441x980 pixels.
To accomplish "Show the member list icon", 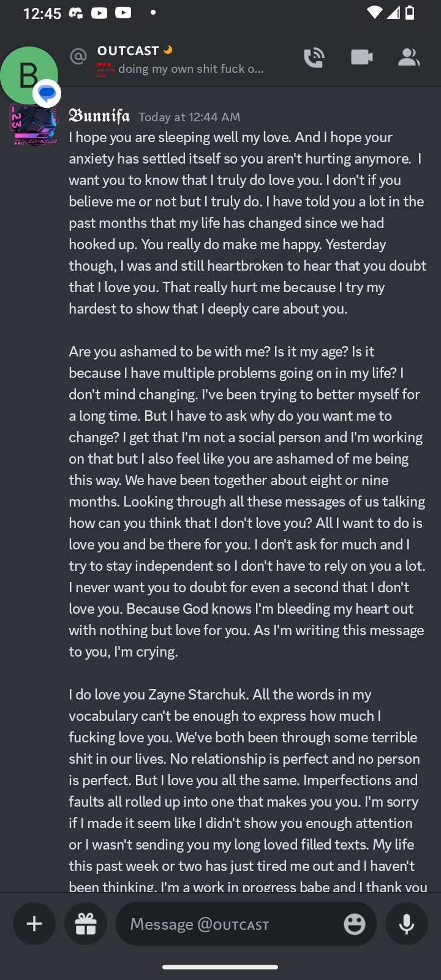I will (x=409, y=58).
